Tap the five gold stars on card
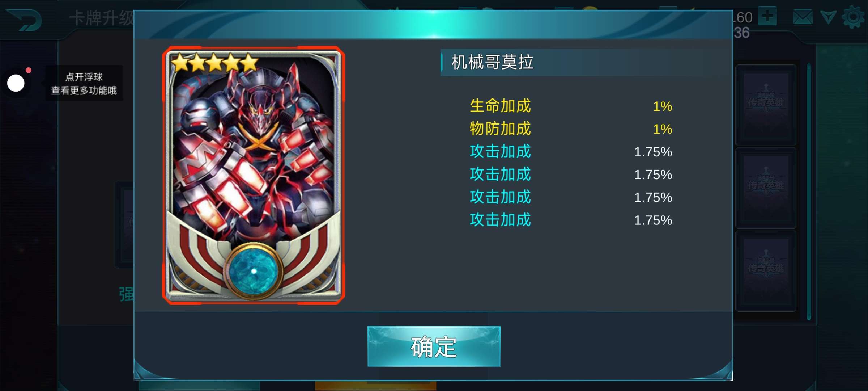 (214, 62)
